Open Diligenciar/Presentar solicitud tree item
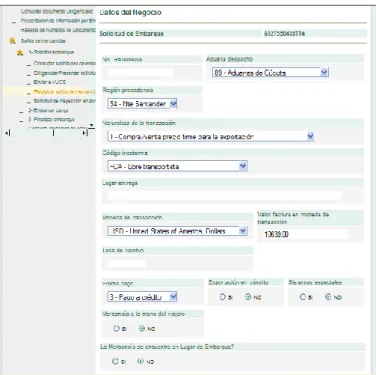The image size is (376, 375). [64, 73]
